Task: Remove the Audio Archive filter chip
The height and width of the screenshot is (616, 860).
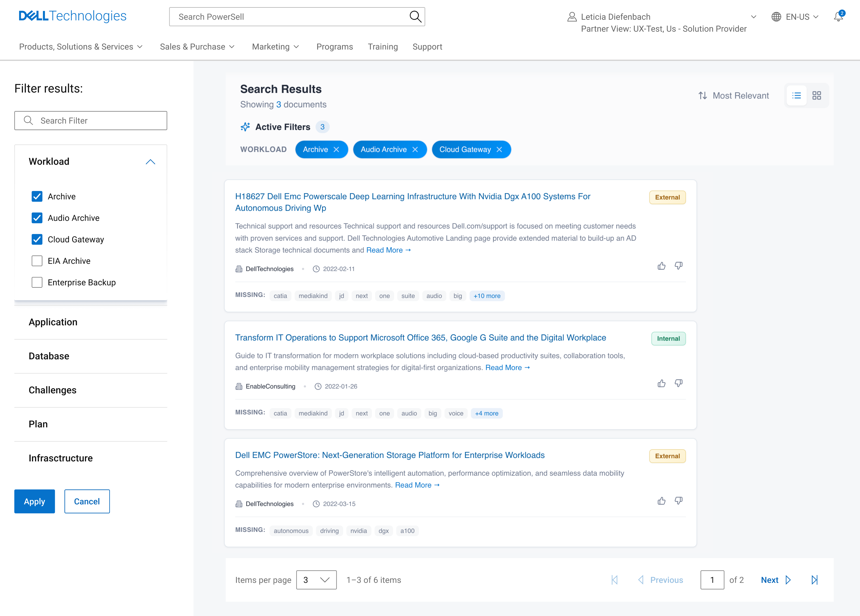Action: (x=415, y=149)
